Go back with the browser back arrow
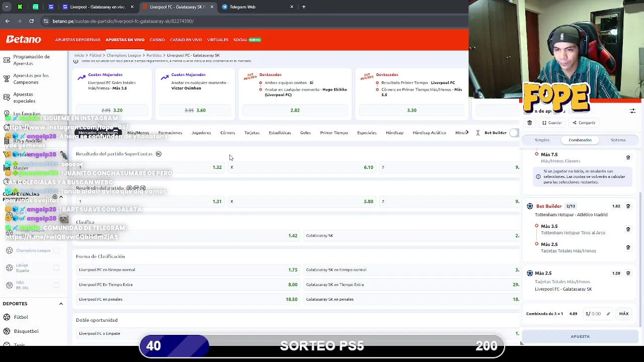 click(x=7, y=21)
